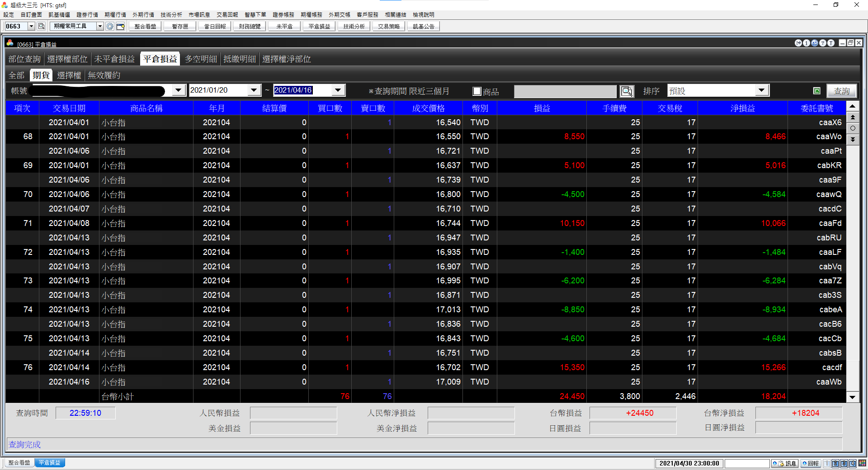Click the round T icon in panel header

coord(831,43)
